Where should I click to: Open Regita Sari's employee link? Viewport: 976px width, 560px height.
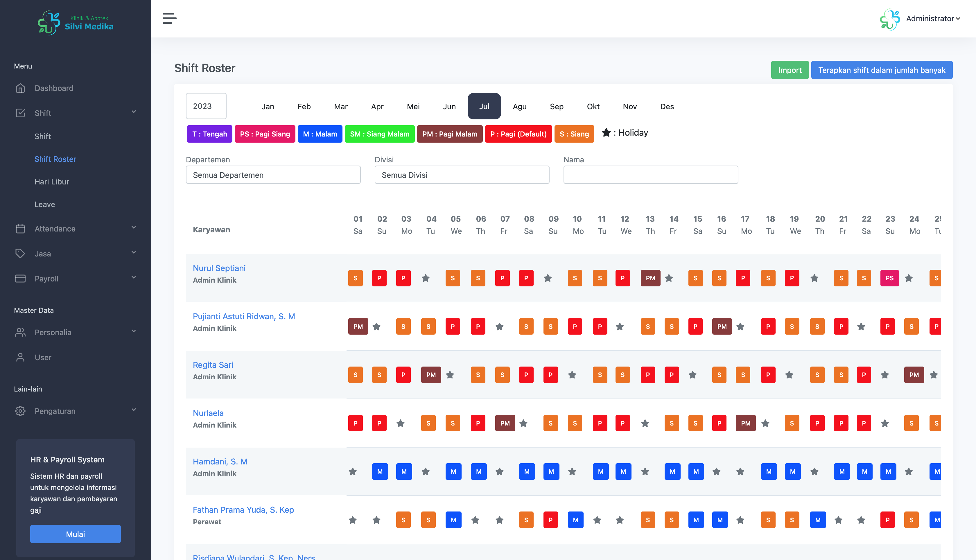tap(213, 365)
